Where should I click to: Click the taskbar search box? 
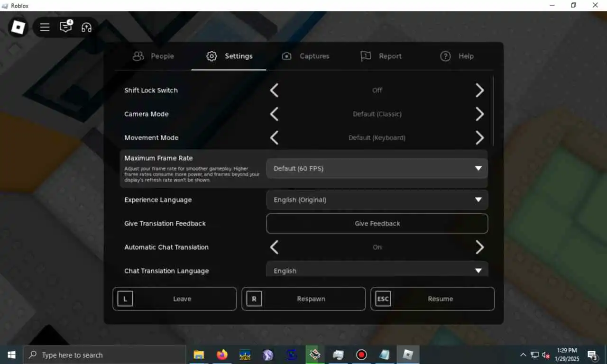tap(104, 355)
